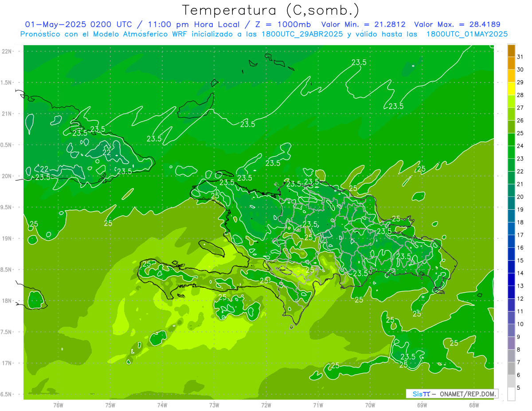Click the legend value 28
The height and width of the screenshot is (411, 532).
(x=520, y=95)
